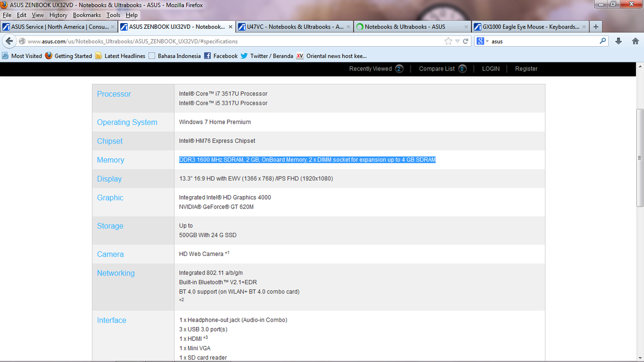The height and width of the screenshot is (362, 644).
Task: Open Facebook bookmark
Action: 221,56
